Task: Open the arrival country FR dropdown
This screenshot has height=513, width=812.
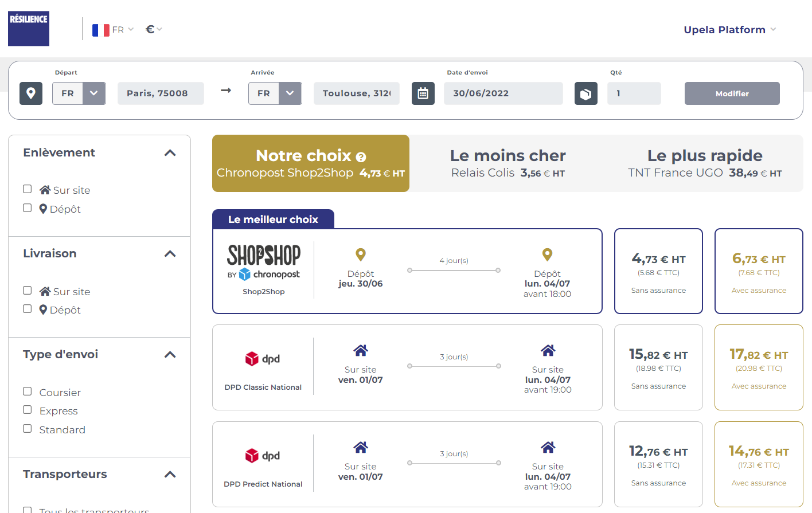Action: 275,93
